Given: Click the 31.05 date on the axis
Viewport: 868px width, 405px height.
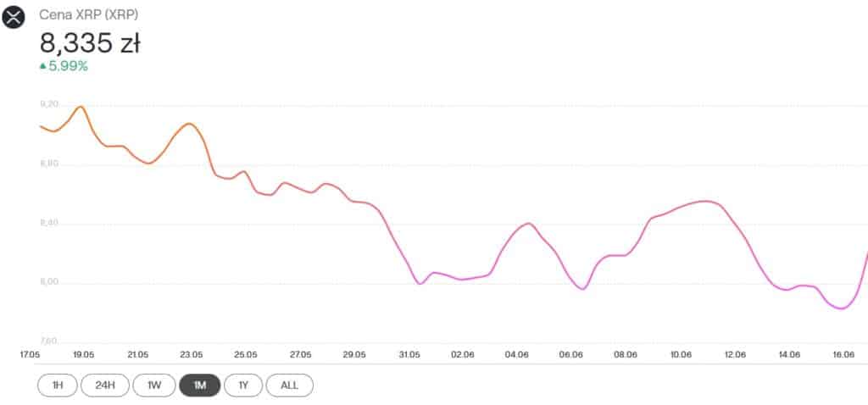Looking at the screenshot, I should coord(409,354).
